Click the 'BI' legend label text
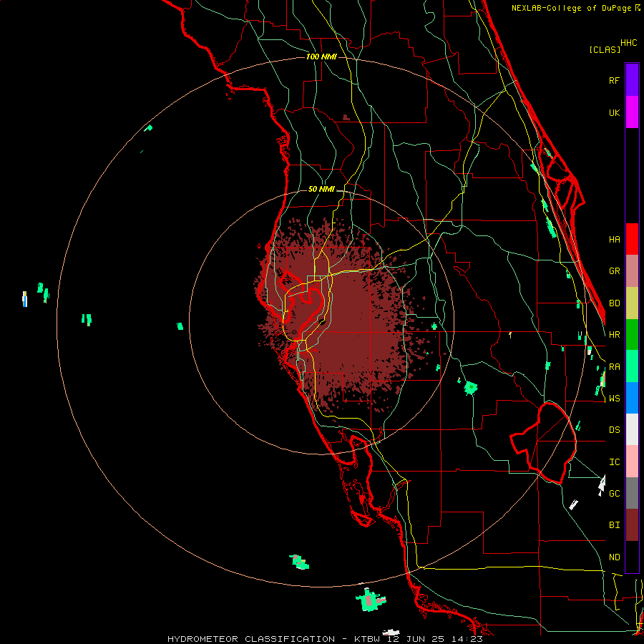This screenshot has width=644, height=644. click(x=614, y=525)
